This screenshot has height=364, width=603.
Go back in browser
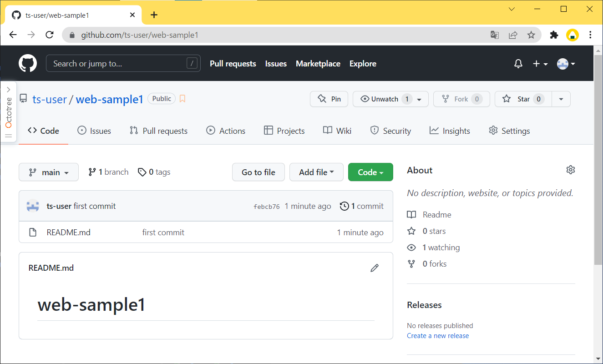tap(13, 35)
